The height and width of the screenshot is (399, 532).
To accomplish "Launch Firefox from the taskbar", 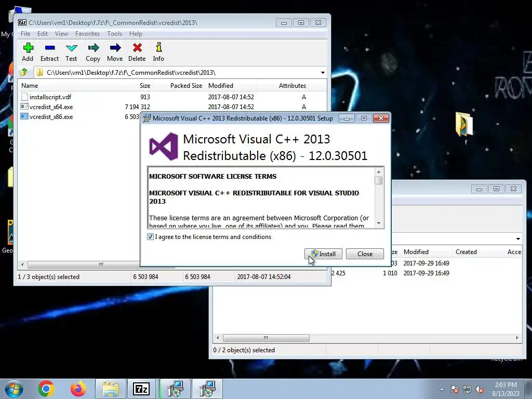I will pyautogui.click(x=78, y=389).
